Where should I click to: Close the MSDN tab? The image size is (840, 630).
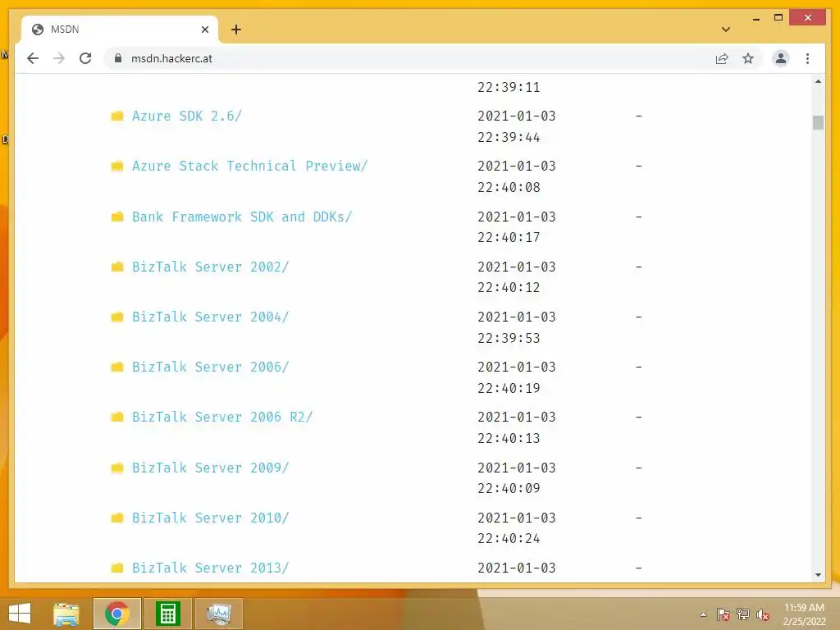(x=204, y=30)
